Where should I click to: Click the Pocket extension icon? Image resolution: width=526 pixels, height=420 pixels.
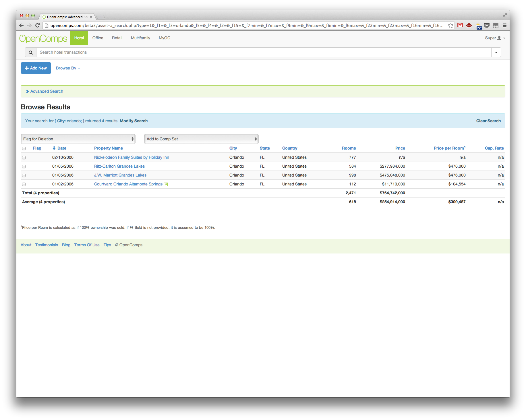pyautogui.click(x=487, y=26)
